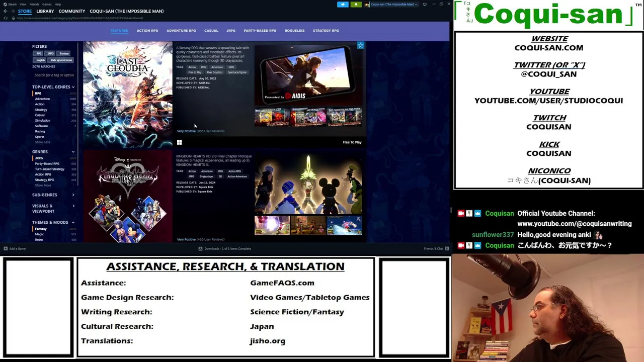Open the View menu

(x=23, y=4)
